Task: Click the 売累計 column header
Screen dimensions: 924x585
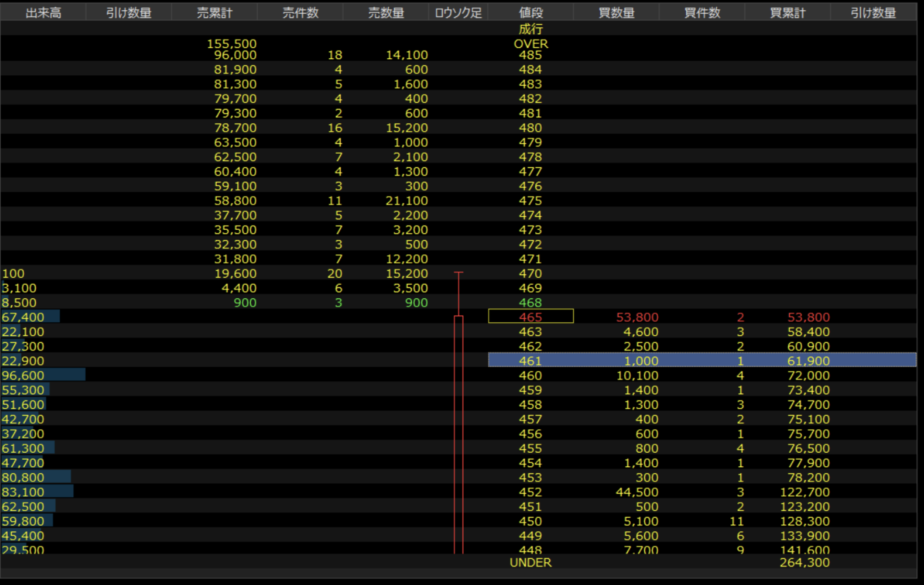Action: pyautogui.click(x=214, y=13)
